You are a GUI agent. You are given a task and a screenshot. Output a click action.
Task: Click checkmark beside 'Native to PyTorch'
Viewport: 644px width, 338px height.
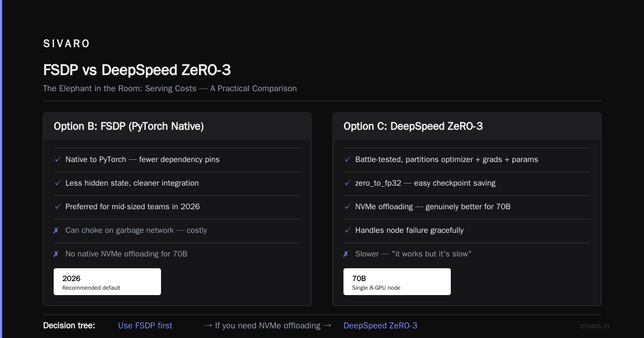[x=57, y=159]
